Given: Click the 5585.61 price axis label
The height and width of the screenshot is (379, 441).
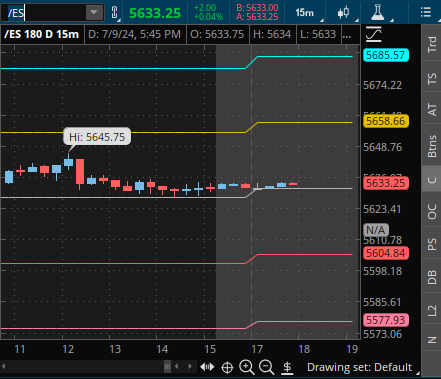Looking at the screenshot, I should (x=382, y=302).
